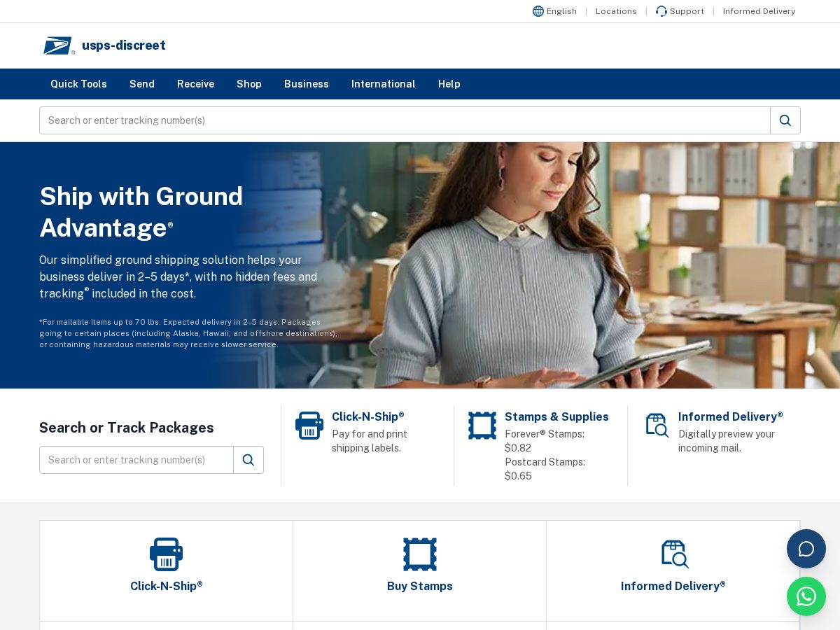Click the Our simplified ground shipping paragraph
The image size is (840, 630).
[178, 276]
